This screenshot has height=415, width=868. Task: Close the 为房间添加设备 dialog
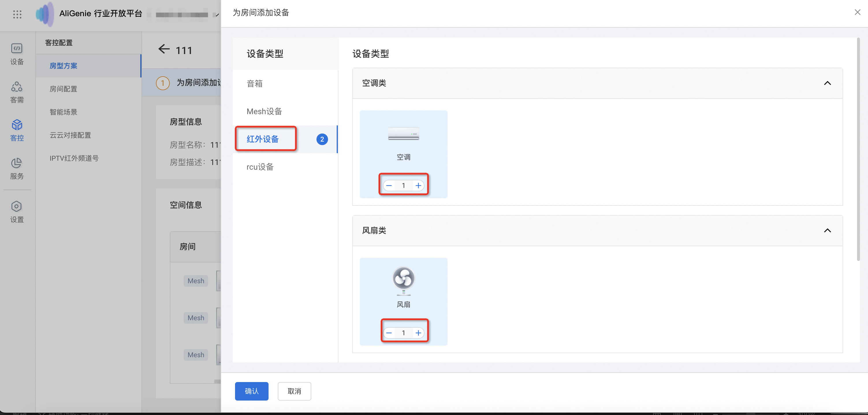click(x=858, y=12)
